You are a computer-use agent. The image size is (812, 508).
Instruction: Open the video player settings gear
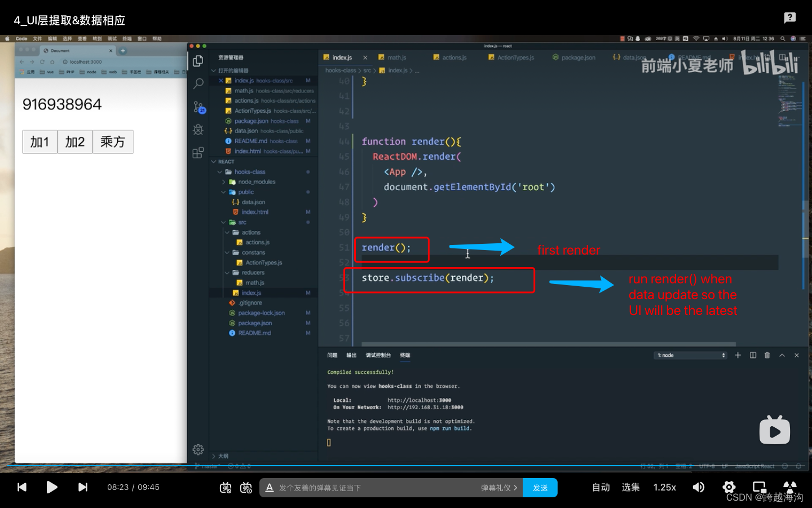pyautogui.click(x=729, y=487)
